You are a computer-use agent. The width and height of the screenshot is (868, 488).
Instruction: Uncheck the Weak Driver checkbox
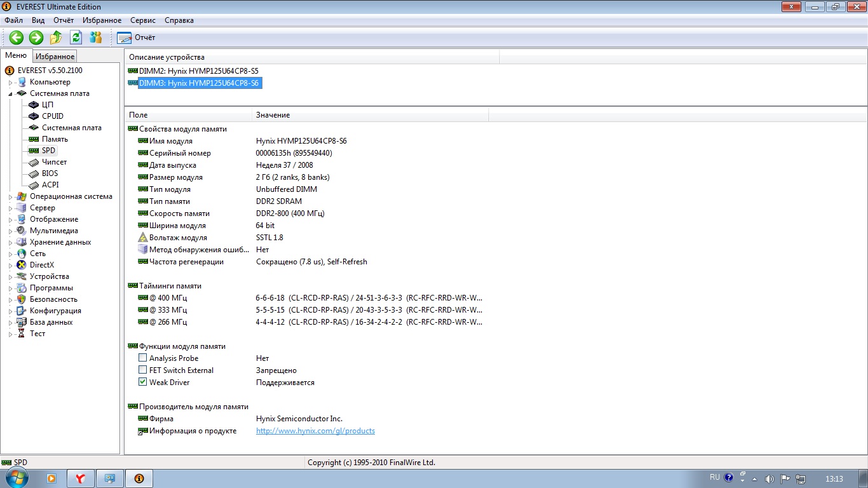[x=142, y=383]
